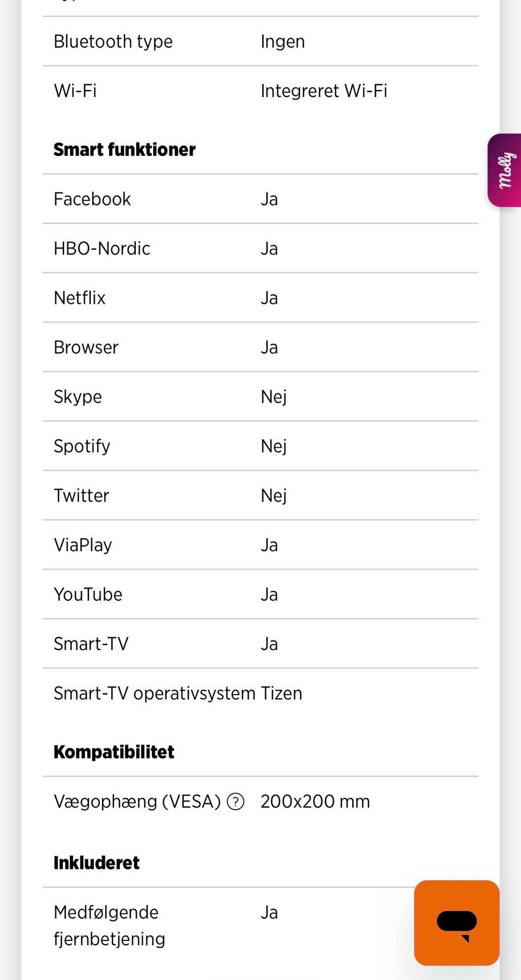The image size is (521, 980).
Task: Select the 200x200 mm VESA value
Action: [315, 801]
